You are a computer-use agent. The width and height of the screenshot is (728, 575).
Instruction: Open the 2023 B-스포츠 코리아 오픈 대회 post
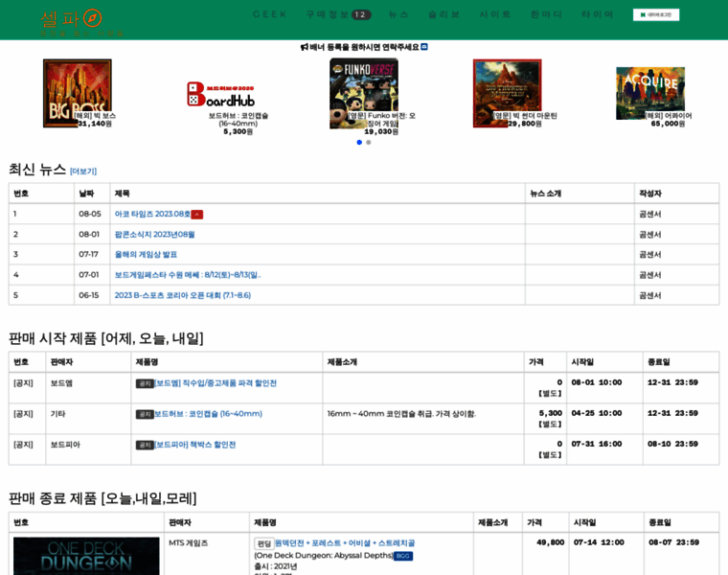[x=182, y=295]
